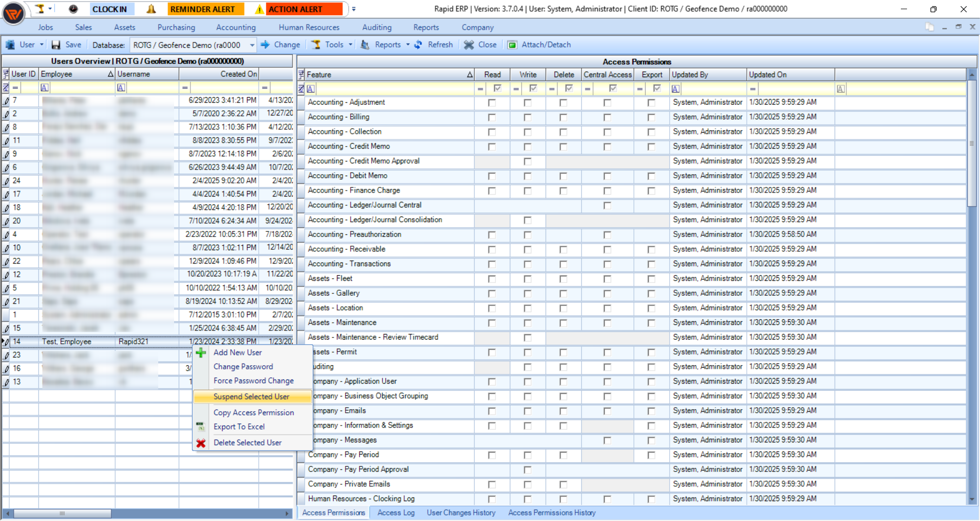Click the column chooser icon left of the Feature header
The width and height of the screenshot is (980, 521).
[x=301, y=75]
